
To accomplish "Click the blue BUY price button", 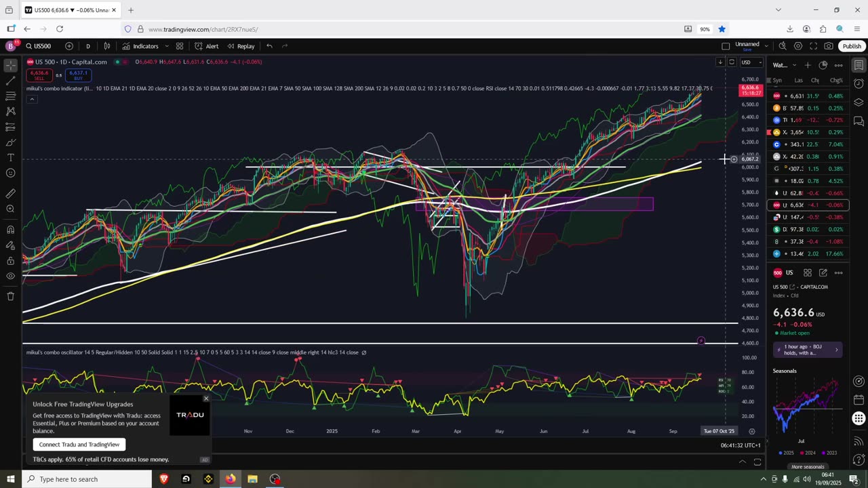I will click(78, 75).
